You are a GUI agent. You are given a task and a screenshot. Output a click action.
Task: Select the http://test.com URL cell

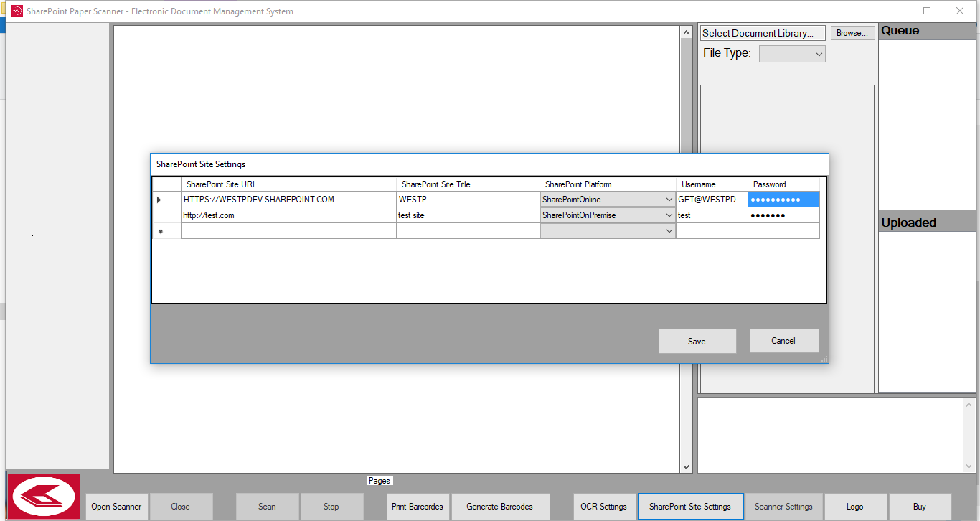(288, 215)
